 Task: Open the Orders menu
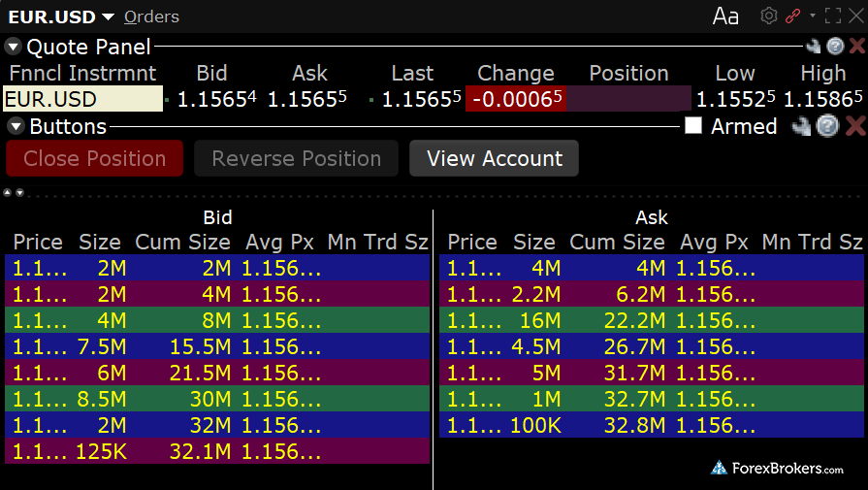(151, 16)
